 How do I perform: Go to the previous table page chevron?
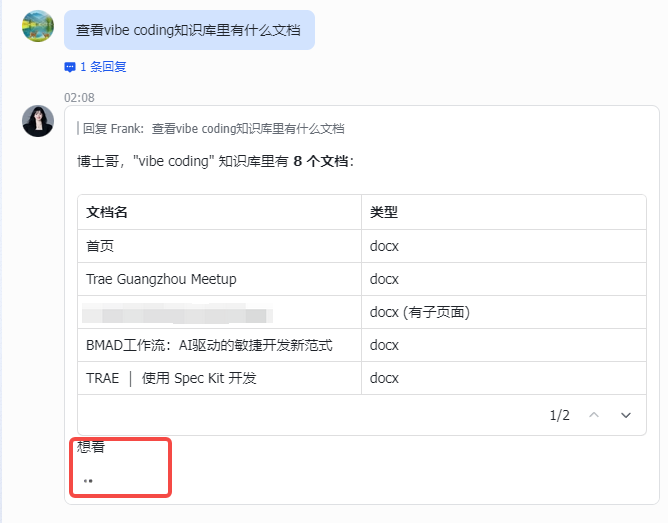594,415
